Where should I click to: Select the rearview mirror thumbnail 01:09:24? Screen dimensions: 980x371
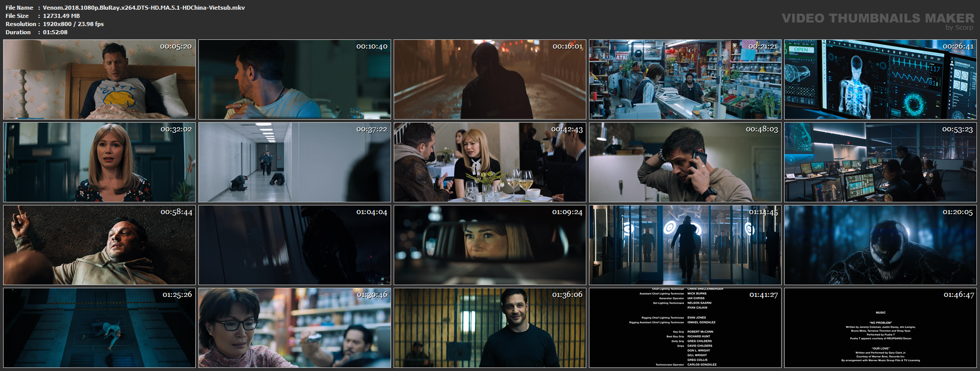tap(490, 245)
